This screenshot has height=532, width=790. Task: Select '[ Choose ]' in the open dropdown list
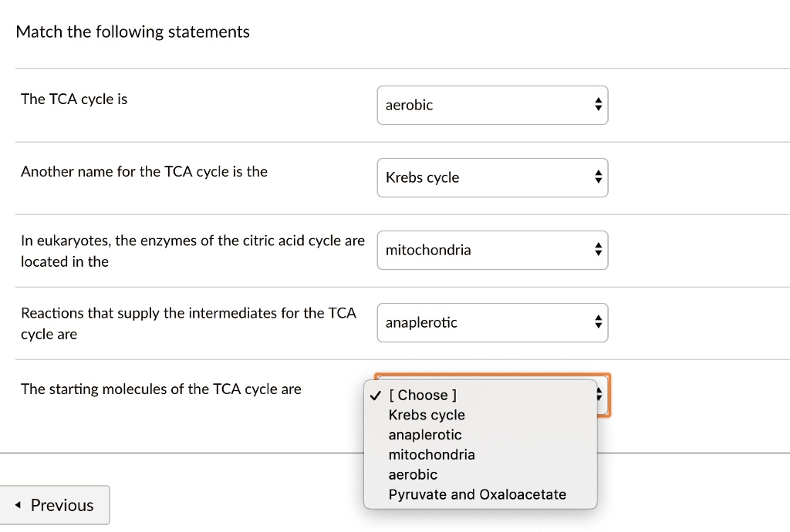point(424,395)
